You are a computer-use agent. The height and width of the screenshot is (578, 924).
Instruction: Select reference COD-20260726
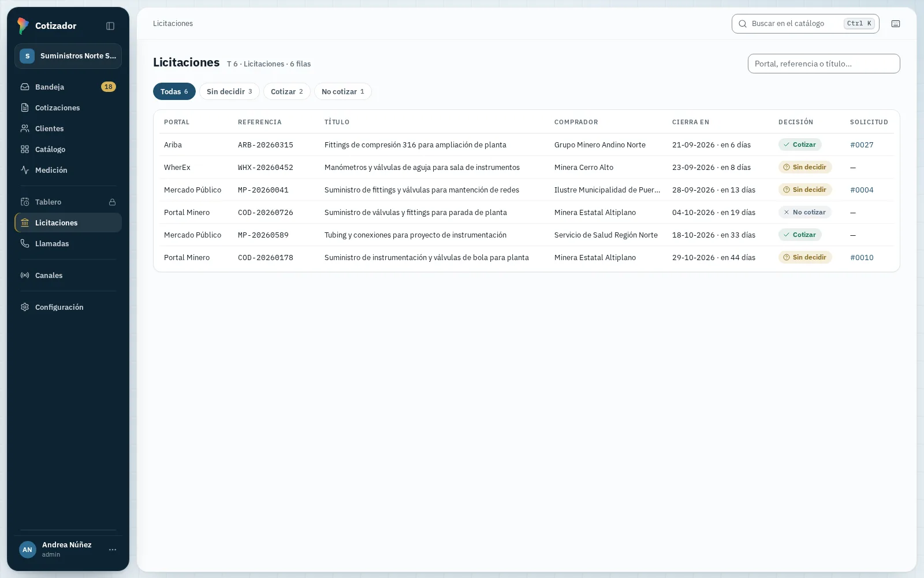[x=266, y=212]
